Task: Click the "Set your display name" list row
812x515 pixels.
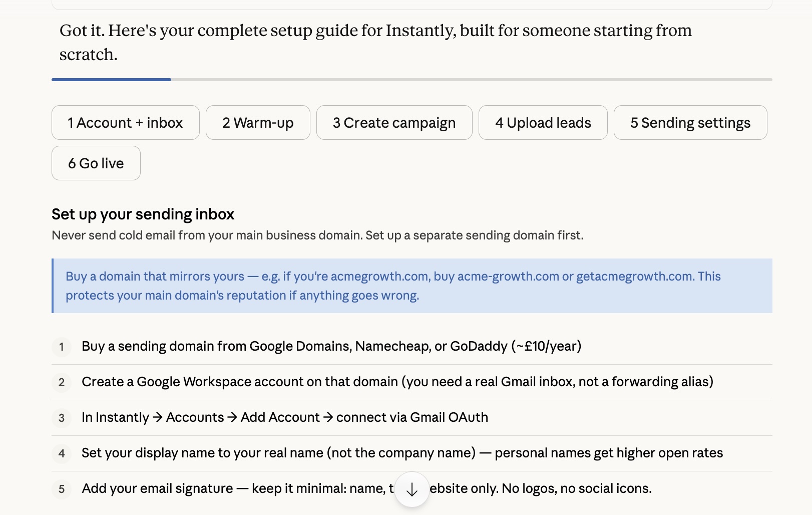Action: click(x=402, y=453)
